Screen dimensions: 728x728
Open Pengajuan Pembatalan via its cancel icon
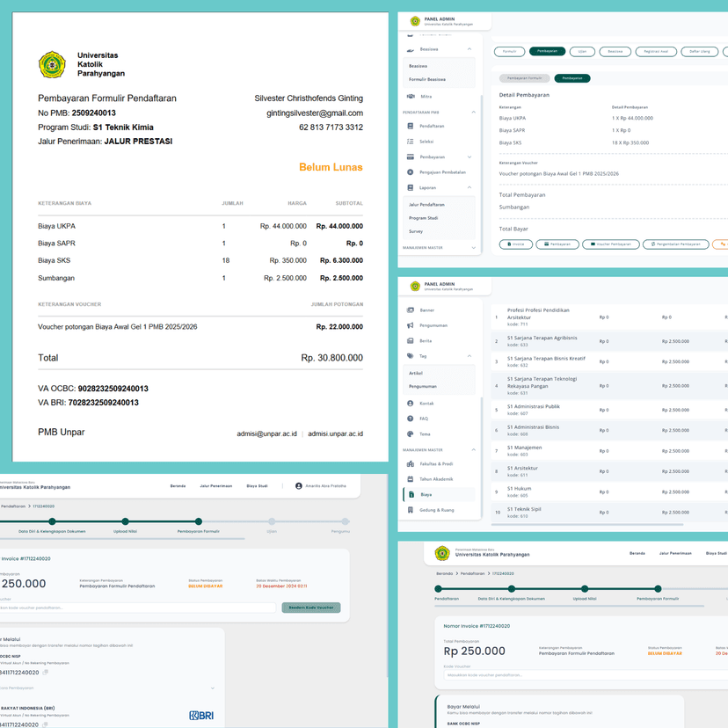click(410, 172)
